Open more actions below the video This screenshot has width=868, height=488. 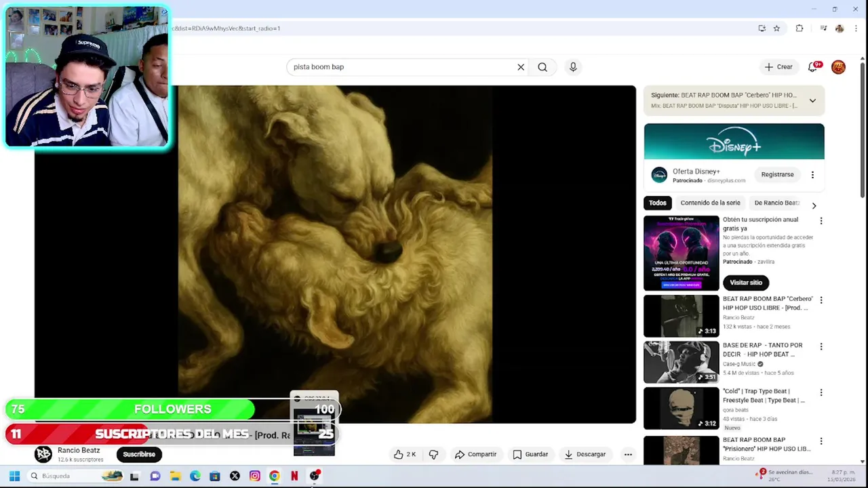[x=628, y=454]
